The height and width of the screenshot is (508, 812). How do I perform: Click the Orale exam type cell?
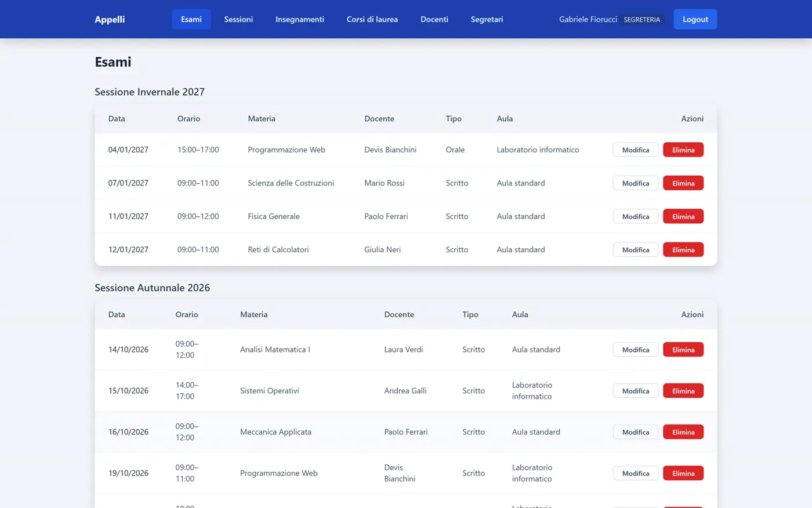[x=455, y=150]
